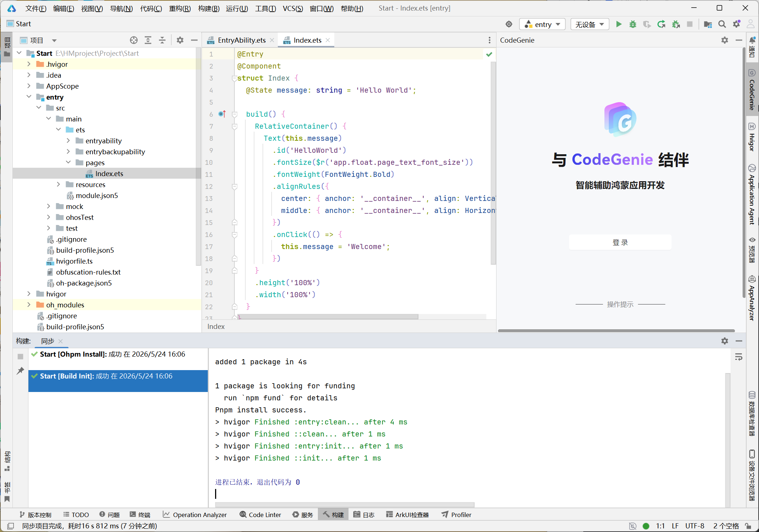759x532 pixels.
Task: Open the Hvigor side panel tab
Action: coord(752,137)
